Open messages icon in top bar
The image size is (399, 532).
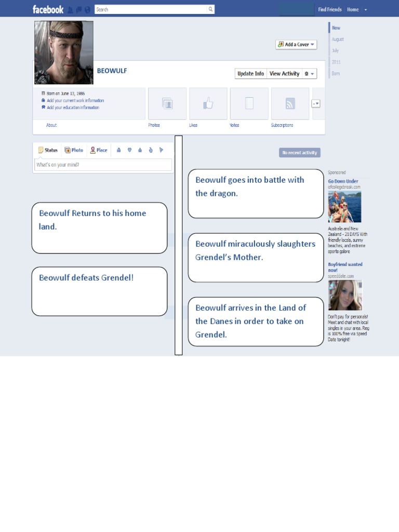[79, 10]
